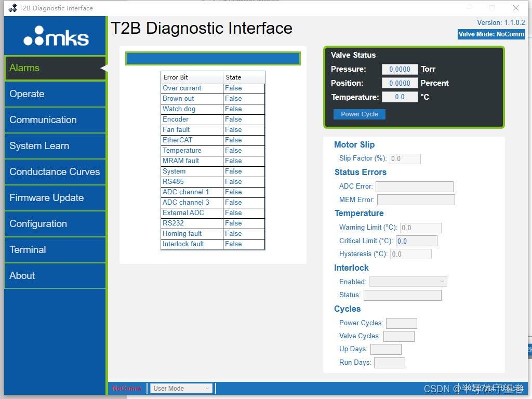Click the Power Cycle button
The width and height of the screenshot is (532, 399).
(360, 114)
